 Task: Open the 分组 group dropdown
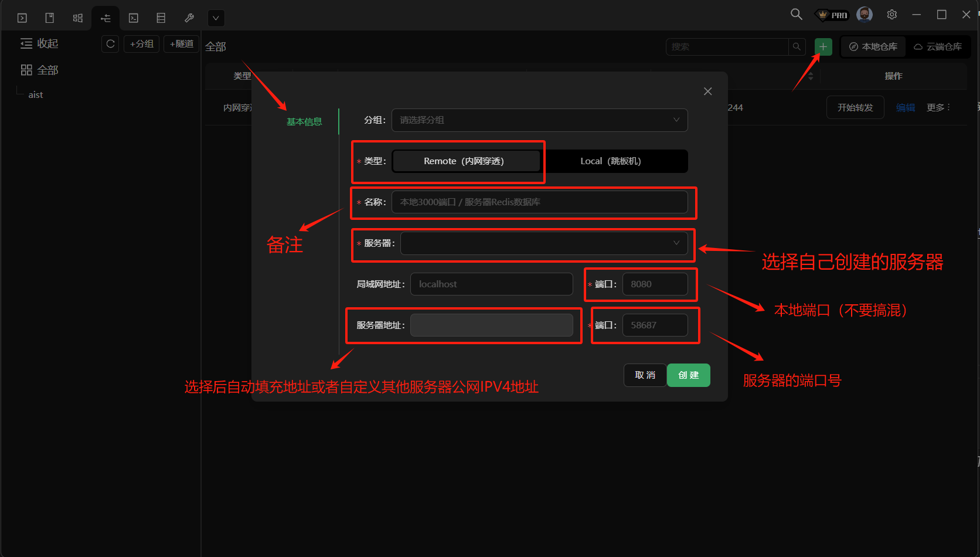pyautogui.click(x=539, y=120)
